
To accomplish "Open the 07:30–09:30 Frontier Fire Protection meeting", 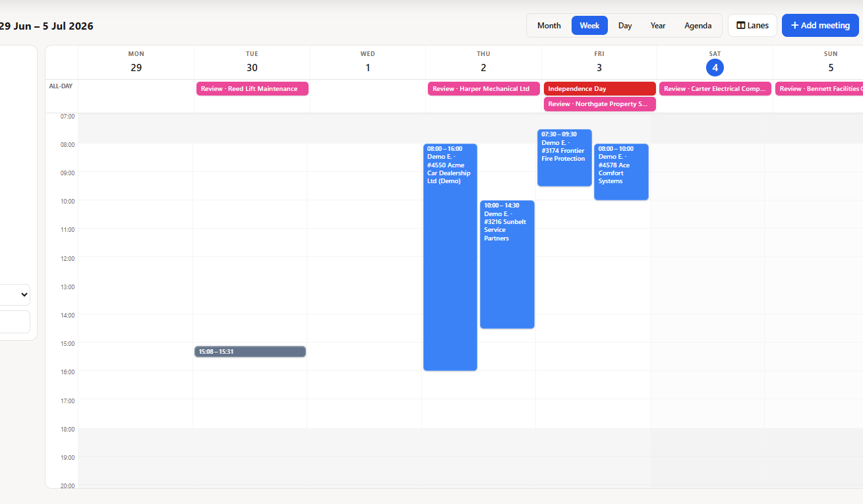I will click(x=564, y=157).
